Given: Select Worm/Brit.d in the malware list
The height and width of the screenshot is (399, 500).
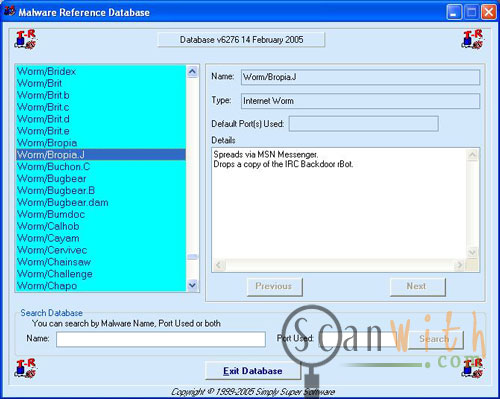Looking at the screenshot, I should click(101, 119).
